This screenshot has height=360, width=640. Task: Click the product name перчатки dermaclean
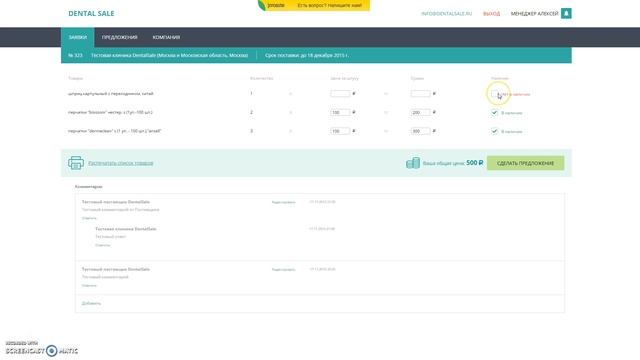[115, 131]
